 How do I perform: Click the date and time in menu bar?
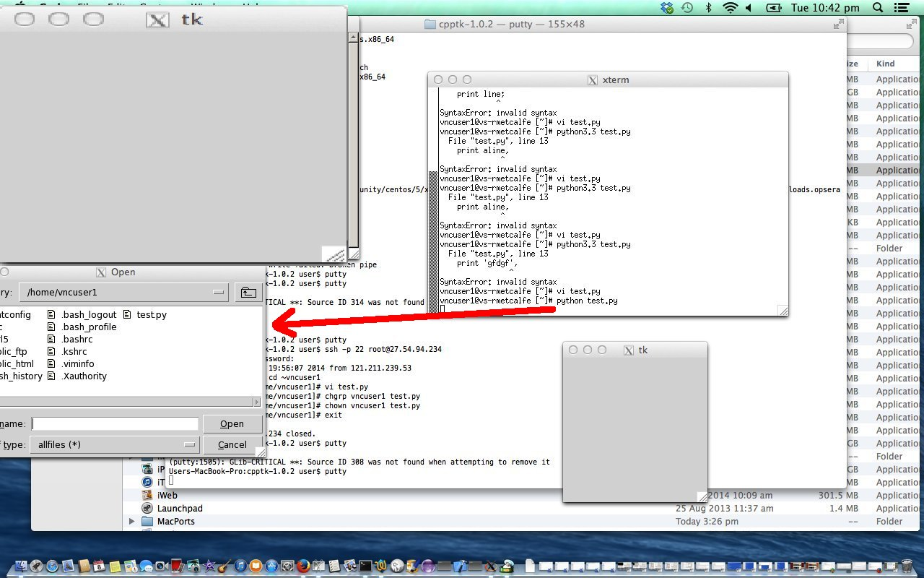[825, 8]
